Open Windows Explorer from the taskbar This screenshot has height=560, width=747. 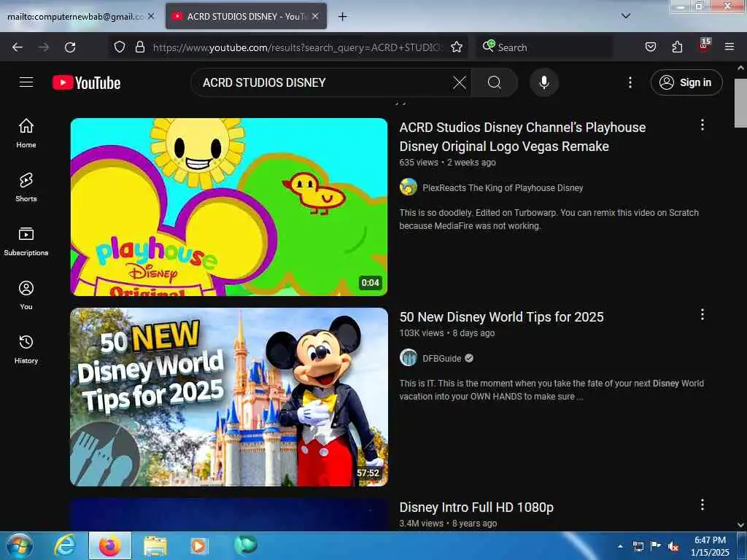pos(155,545)
